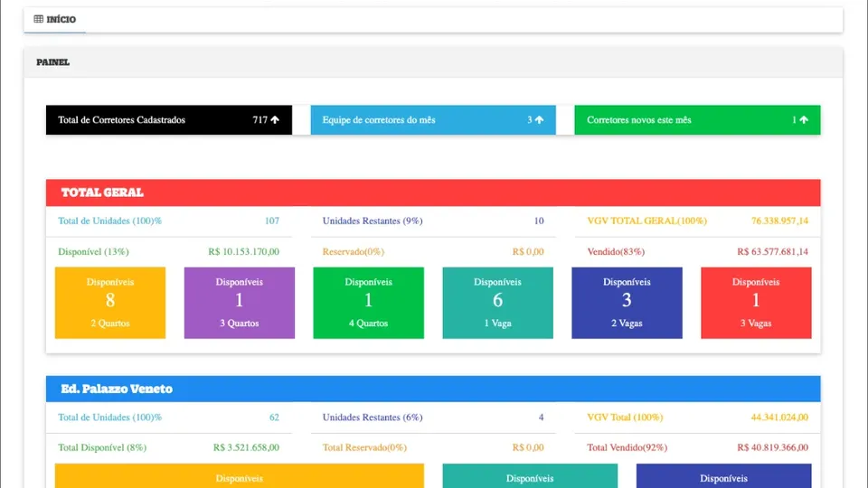This screenshot has height=488, width=868.
Task: Open Total de Corretores Cadastrados card
Action: click(x=169, y=120)
